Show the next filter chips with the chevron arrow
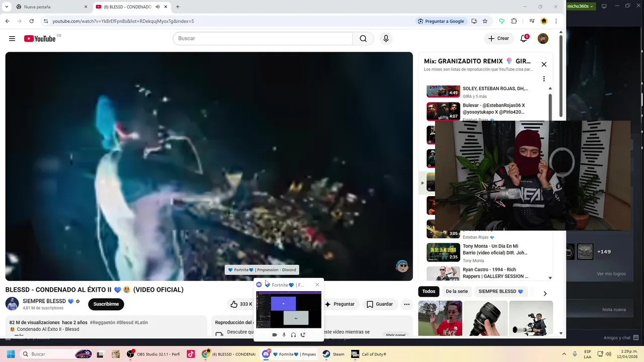The height and width of the screenshot is (362, 644). [545, 293]
